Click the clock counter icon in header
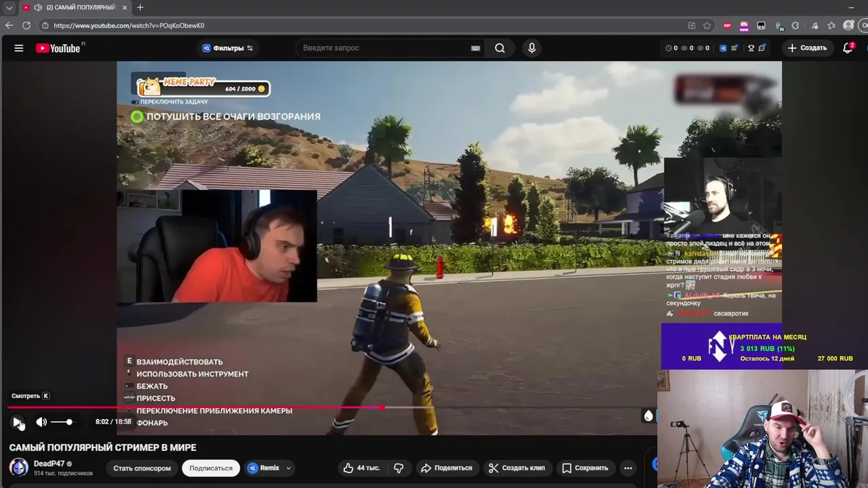This screenshot has width=868, height=488. (x=669, y=48)
